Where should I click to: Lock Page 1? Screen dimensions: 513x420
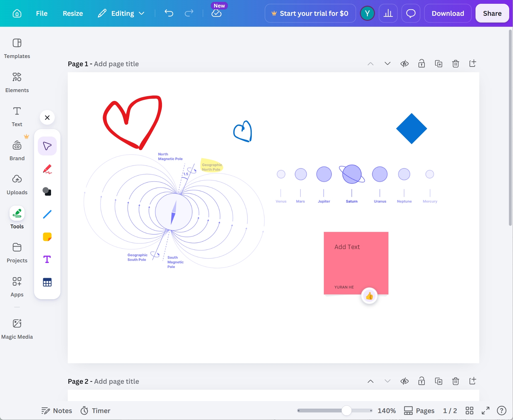[422, 64]
